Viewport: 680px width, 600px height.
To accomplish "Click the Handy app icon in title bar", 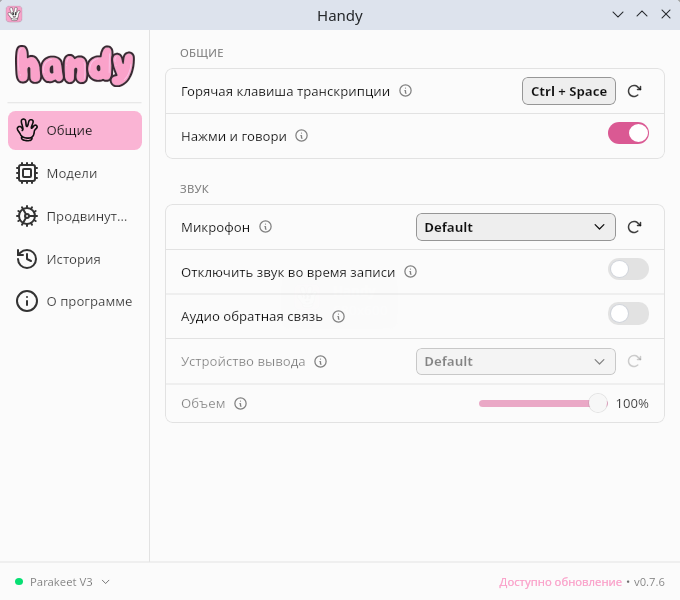I will tap(14, 14).
